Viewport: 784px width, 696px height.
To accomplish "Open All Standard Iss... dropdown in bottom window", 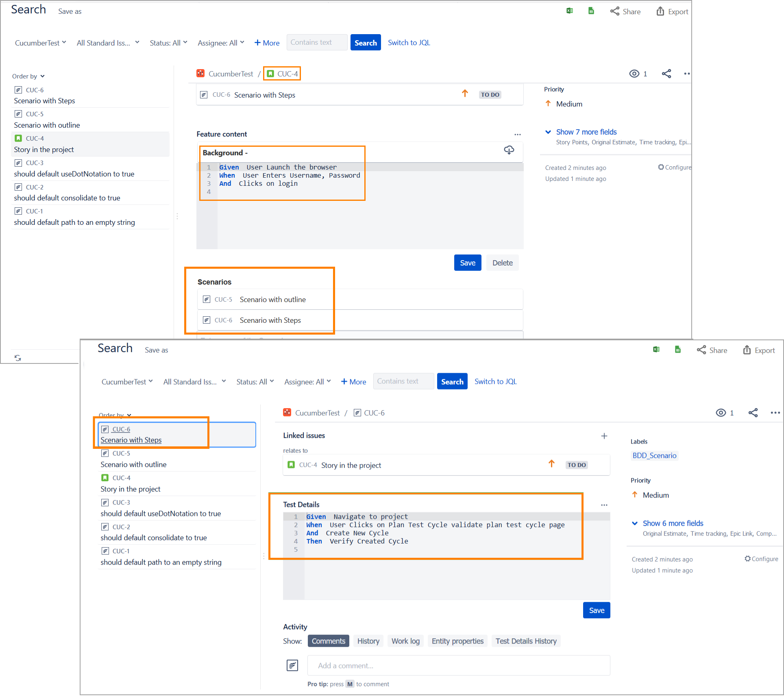I will point(194,382).
